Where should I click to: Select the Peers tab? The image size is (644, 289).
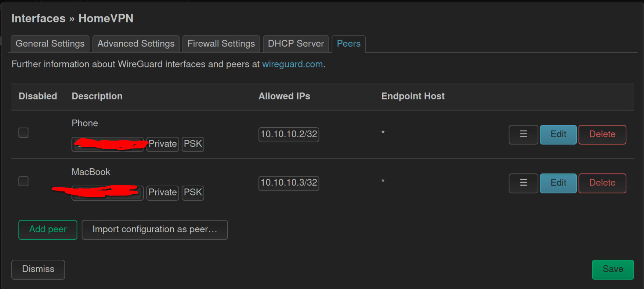coord(349,44)
